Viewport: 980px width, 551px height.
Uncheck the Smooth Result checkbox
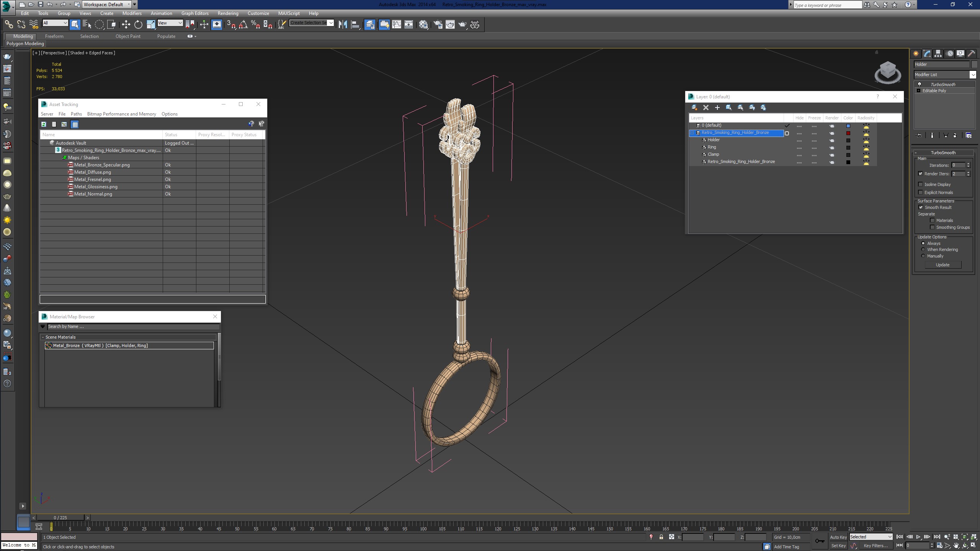[x=921, y=207]
